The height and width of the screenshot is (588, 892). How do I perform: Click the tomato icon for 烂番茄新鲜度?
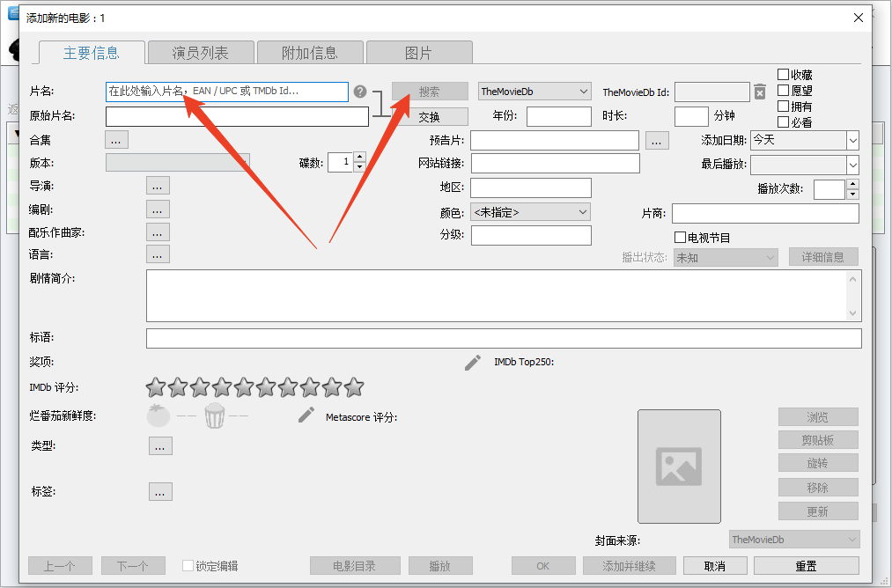click(x=158, y=415)
